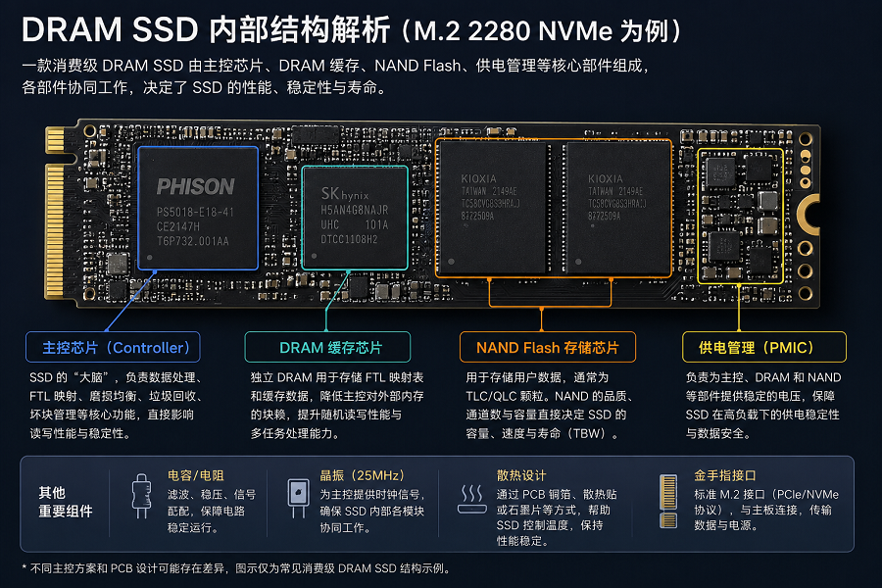Click the intro line starting "各部件协同工作"
Image resolution: width=882 pixels, height=588 pixels.
(205, 88)
